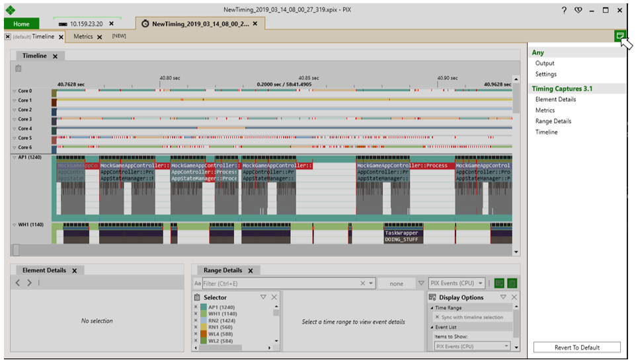Open the PIX Events (CPU) toolbar dropdown
Viewport: 636px width, 364px height.
tap(457, 283)
